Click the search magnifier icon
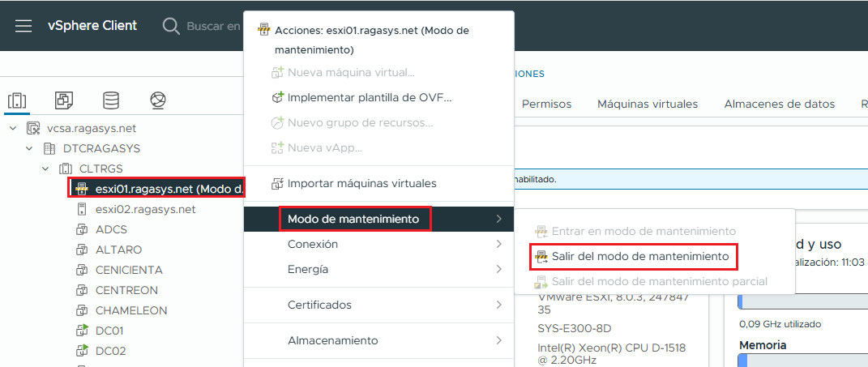This screenshot has height=367, width=868. tap(171, 26)
